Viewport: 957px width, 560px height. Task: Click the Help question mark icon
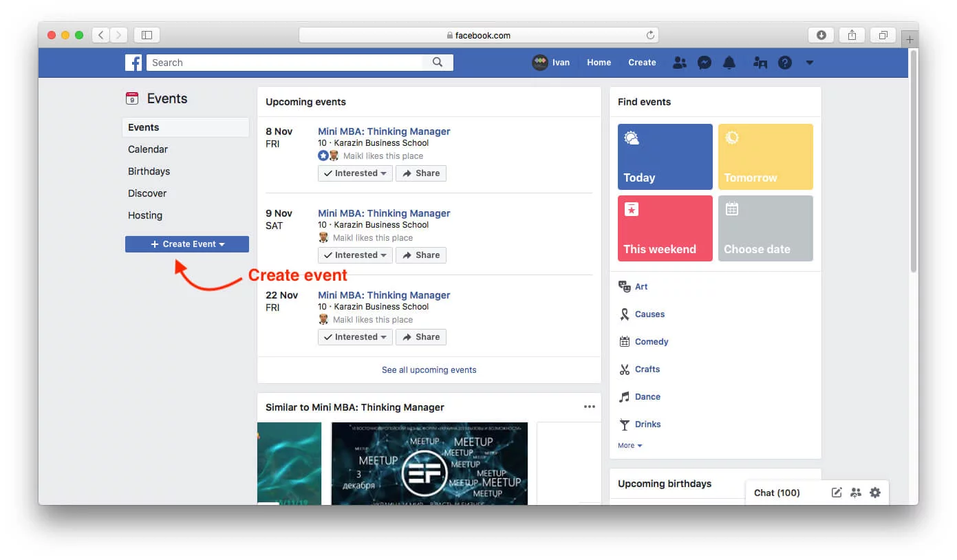pyautogui.click(x=784, y=63)
